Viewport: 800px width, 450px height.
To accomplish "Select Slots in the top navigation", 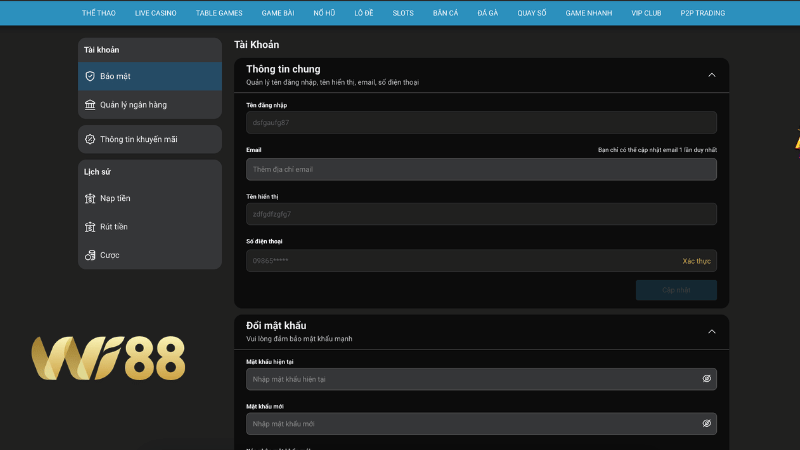I will click(x=403, y=14).
